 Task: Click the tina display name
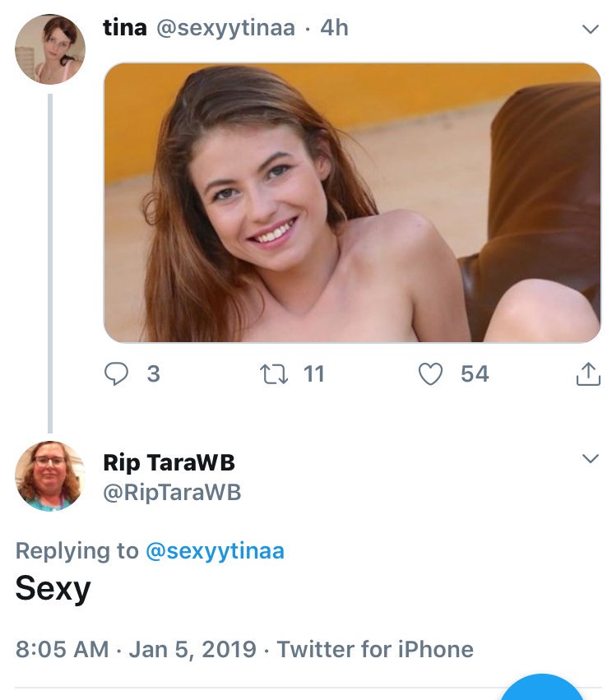[x=125, y=28]
